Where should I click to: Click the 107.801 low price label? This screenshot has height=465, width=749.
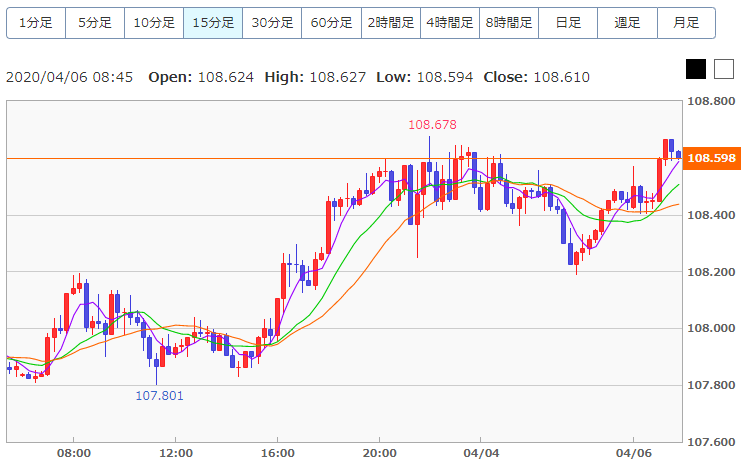click(159, 396)
